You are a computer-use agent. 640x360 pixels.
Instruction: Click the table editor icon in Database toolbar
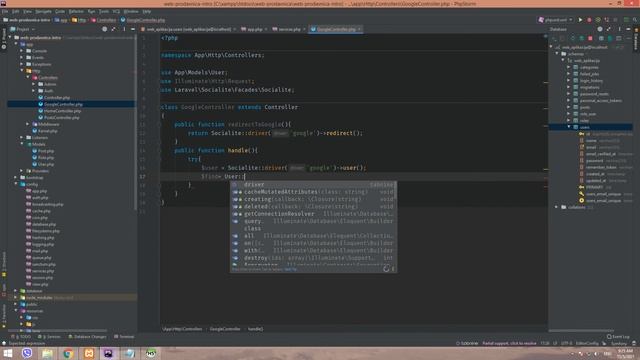(x=601, y=38)
